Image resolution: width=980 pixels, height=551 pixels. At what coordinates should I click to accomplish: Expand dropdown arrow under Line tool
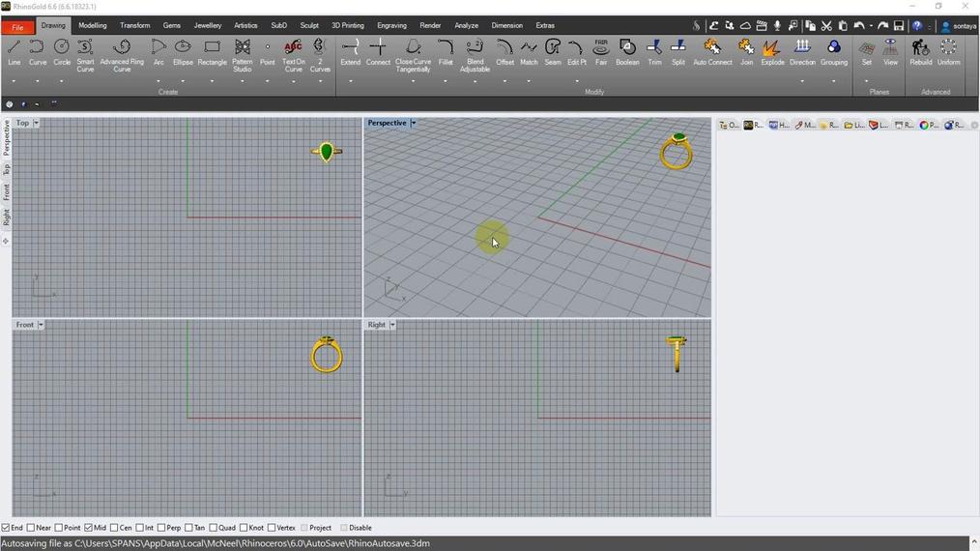tap(14, 81)
